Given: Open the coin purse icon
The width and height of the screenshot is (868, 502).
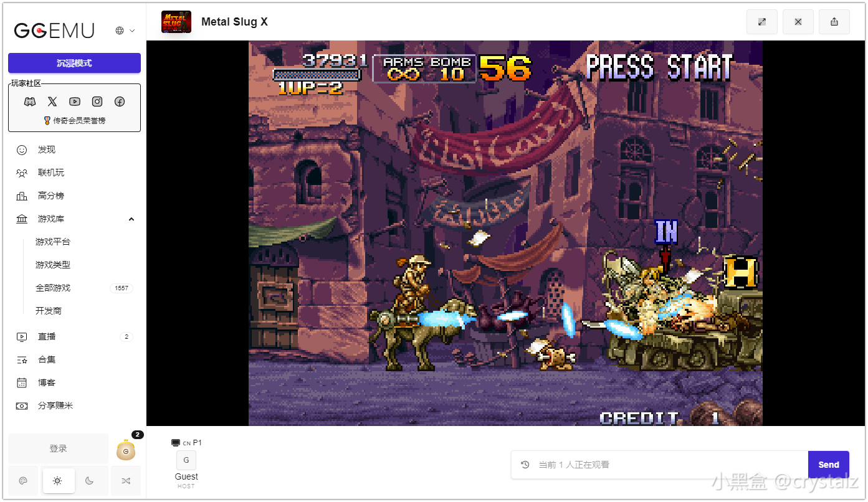Looking at the screenshot, I should tap(126, 450).
